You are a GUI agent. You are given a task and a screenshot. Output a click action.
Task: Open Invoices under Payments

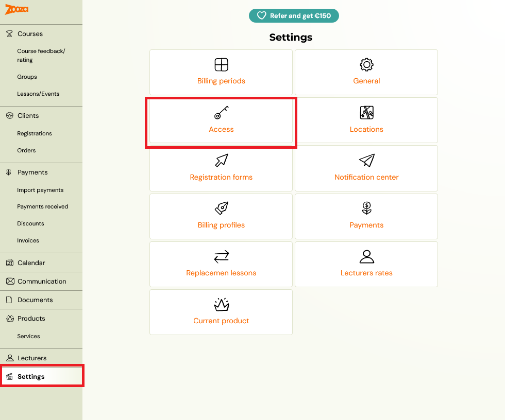point(28,240)
